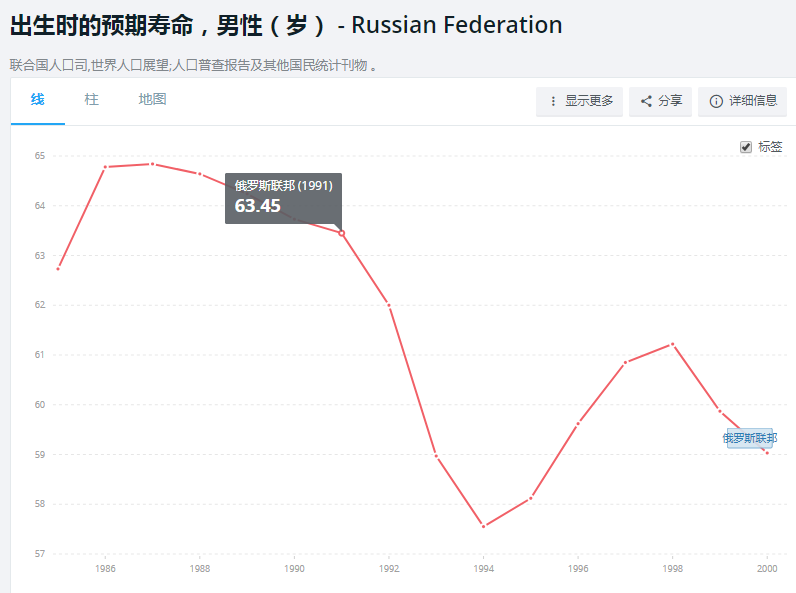Click the 俄罗斯联邦 series label on the chart
Screen dimensions: 796x593
(x=750, y=438)
